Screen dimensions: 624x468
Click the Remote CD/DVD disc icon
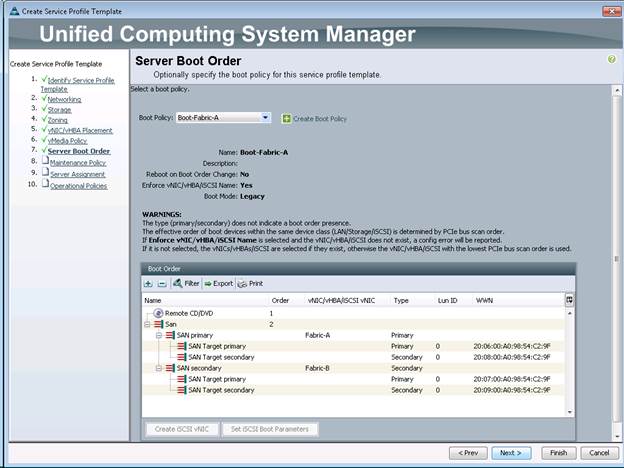coord(158,313)
